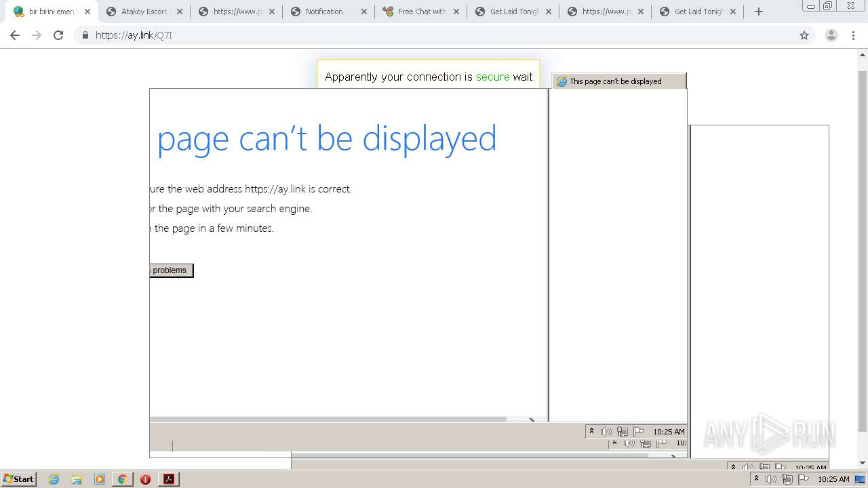The image size is (868, 488).
Task: Go back using the browser back arrow
Action: (x=14, y=35)
